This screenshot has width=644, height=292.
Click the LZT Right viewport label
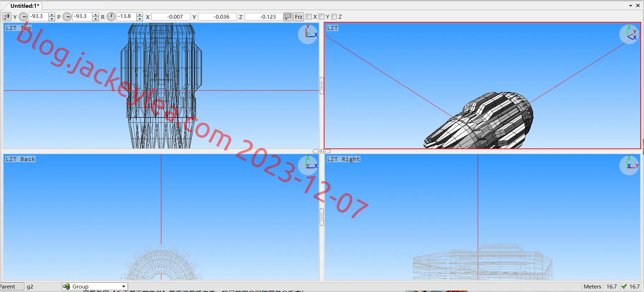click(344, 159)
